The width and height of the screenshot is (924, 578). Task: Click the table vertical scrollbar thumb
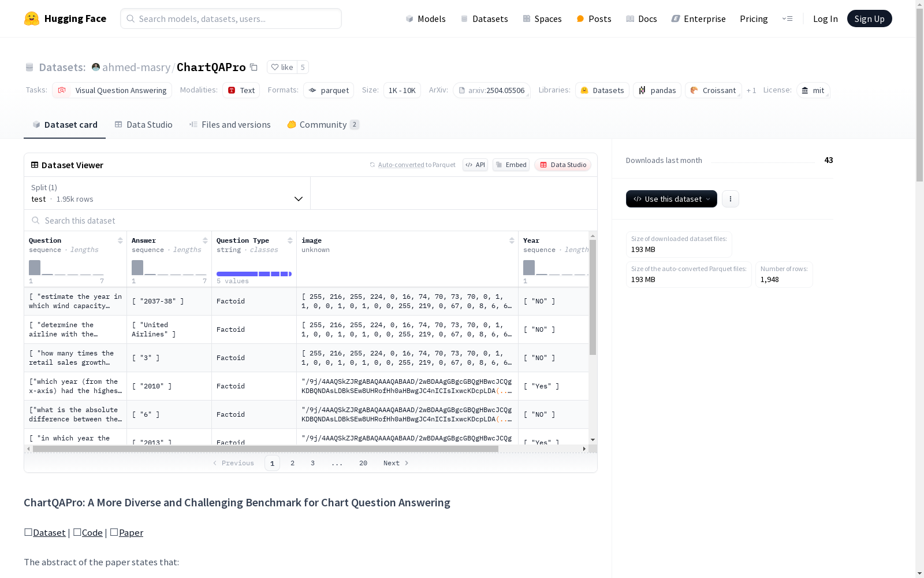coord(593,297)
